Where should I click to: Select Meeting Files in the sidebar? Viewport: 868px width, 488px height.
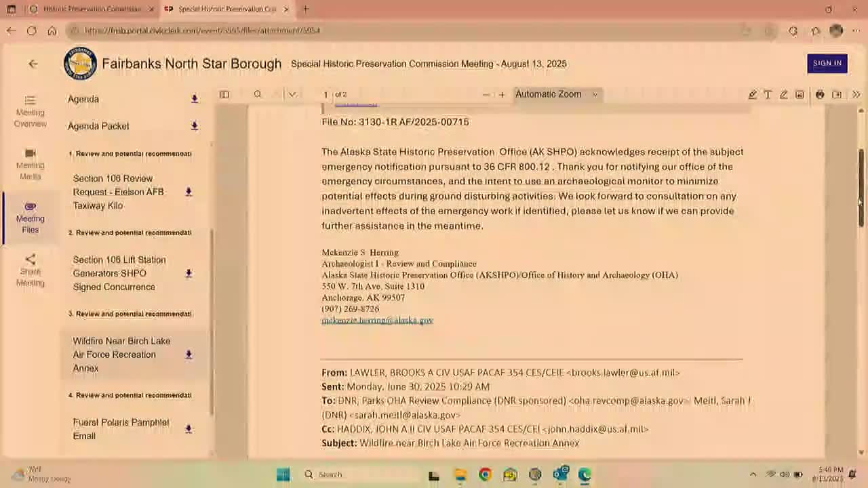click(x=30, y=218)
